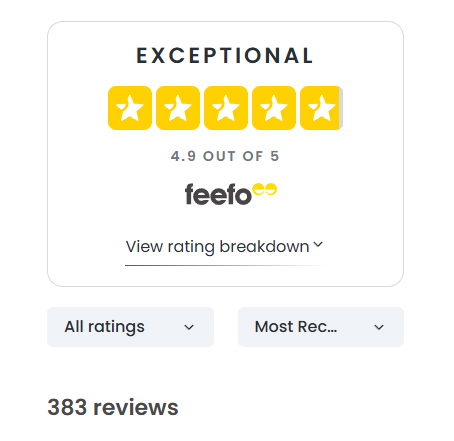Image resolution: width=454 pixels, height=441 pixels.
Task: Click the All ratings dropdown arrow
Action: (189, 327)
